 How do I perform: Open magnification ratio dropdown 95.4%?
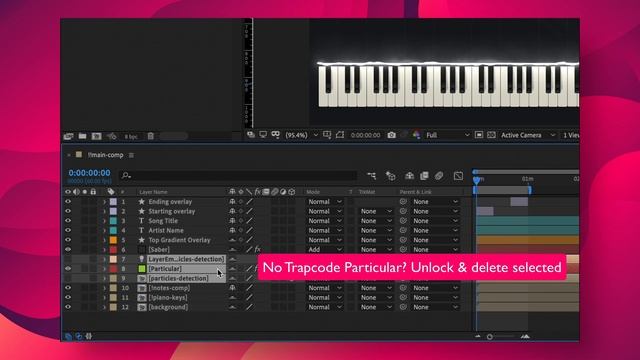(x=301, y=135)
